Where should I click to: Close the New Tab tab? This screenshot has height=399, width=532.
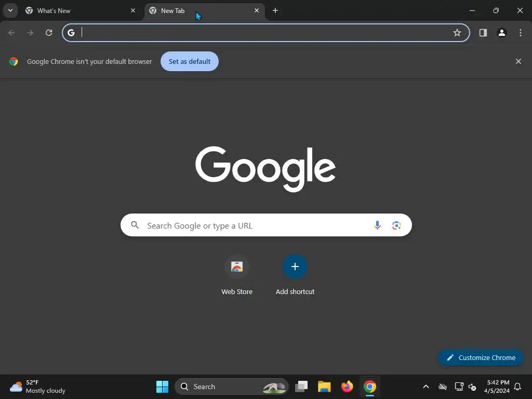coord(257,10)
